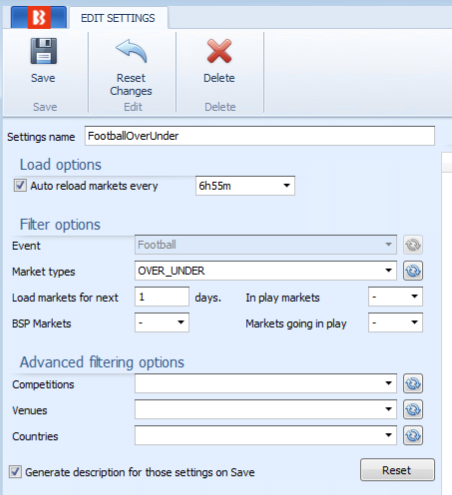Open the In play markets dropdown
The height and width of the screenshot is (495, 452).
pyautogui.click(x=395, y=296)
